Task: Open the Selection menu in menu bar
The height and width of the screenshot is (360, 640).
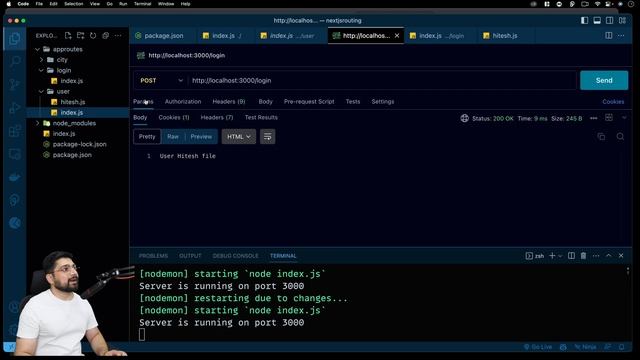Action: (x=73, y=4)
